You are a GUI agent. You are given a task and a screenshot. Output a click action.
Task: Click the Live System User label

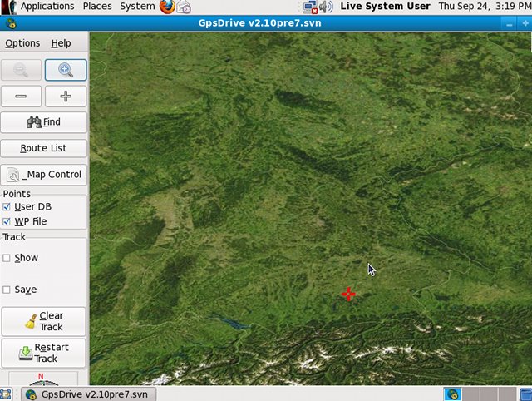[x=385, y=6]
